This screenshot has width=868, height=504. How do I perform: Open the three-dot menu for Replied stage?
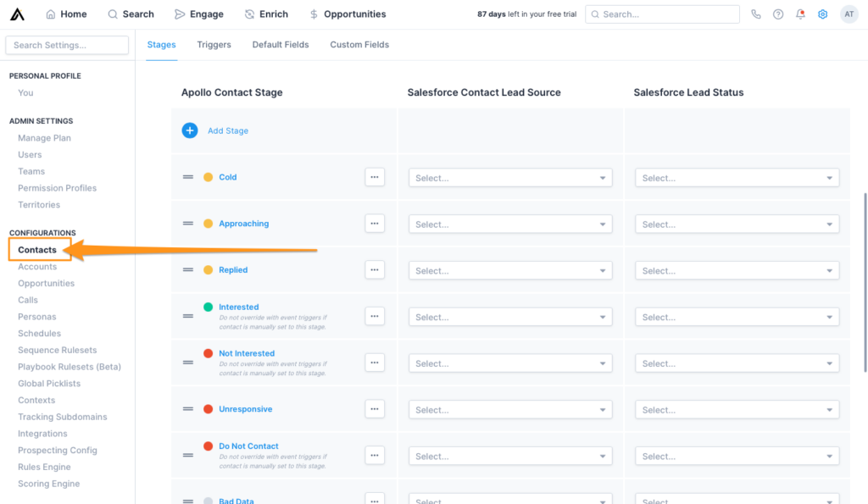click(x=375, y=270)
